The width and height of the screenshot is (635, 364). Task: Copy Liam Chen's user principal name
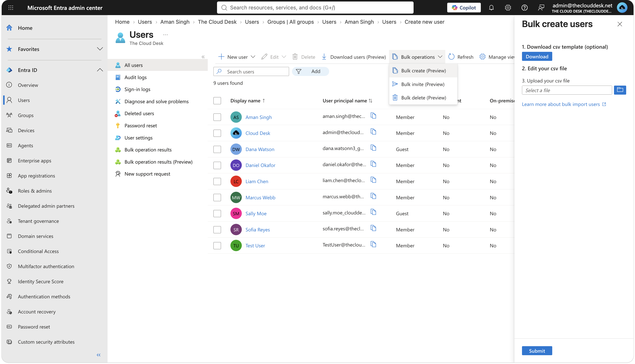[373, 180]
